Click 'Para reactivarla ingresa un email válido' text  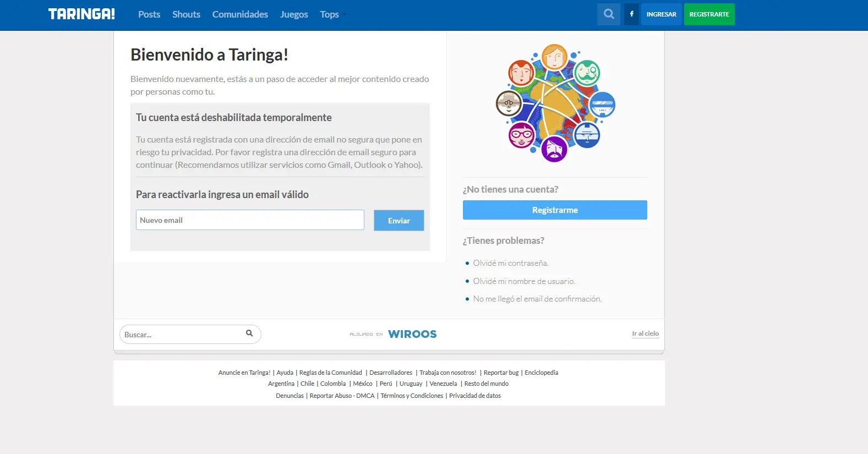tap(222, 194)
